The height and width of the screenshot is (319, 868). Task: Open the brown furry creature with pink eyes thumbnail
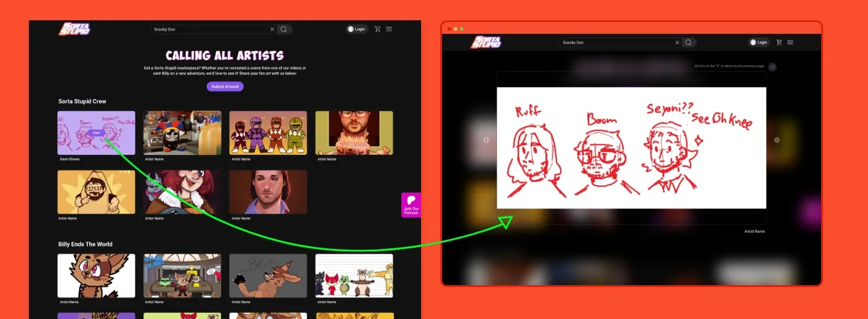(96, 276)
